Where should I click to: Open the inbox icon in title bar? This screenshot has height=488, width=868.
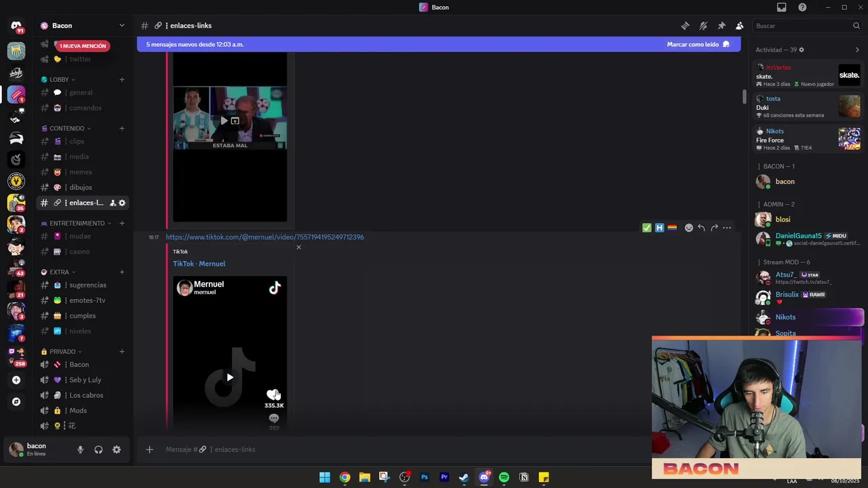click(x=782, y=7)
